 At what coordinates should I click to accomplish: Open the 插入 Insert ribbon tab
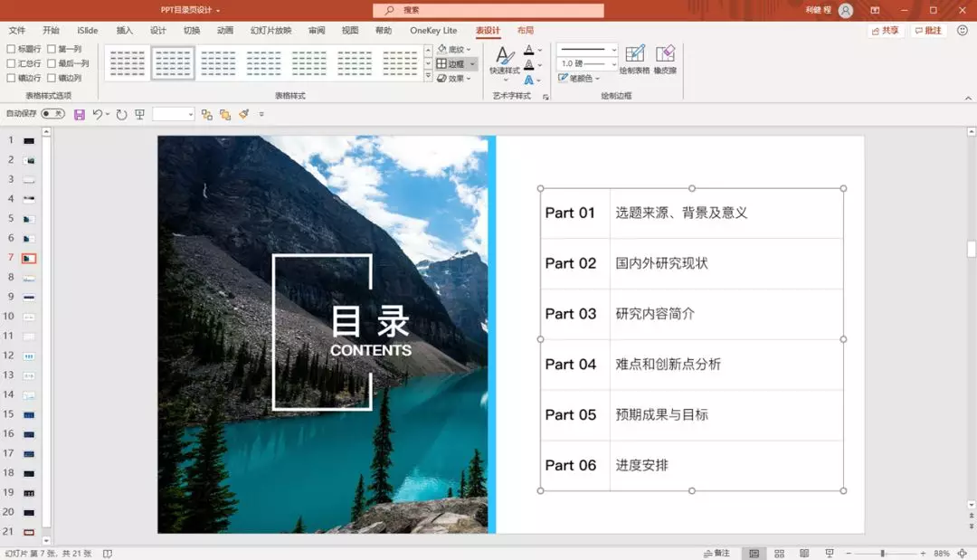click(x=125, y=31)
